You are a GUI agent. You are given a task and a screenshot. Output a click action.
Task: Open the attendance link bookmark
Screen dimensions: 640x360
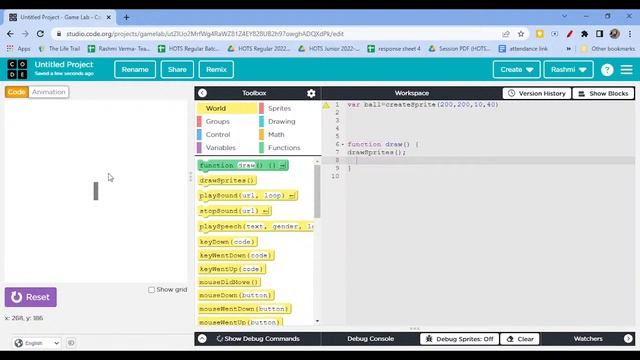[523, 49]
